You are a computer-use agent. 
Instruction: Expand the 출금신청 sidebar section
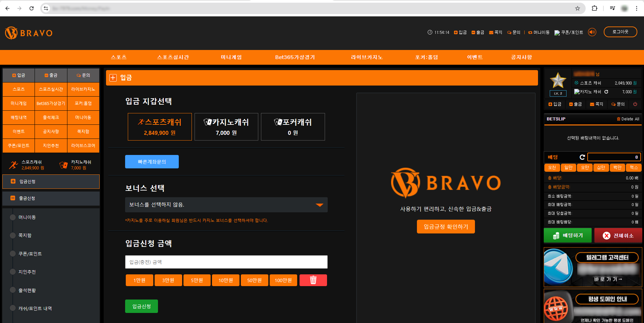[51, 198]
